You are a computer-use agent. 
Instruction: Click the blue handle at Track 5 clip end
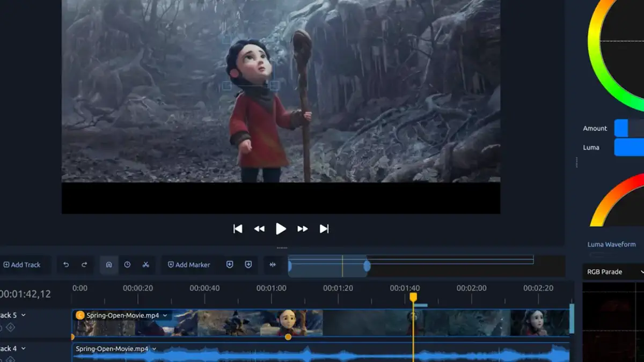coord(572,319)
